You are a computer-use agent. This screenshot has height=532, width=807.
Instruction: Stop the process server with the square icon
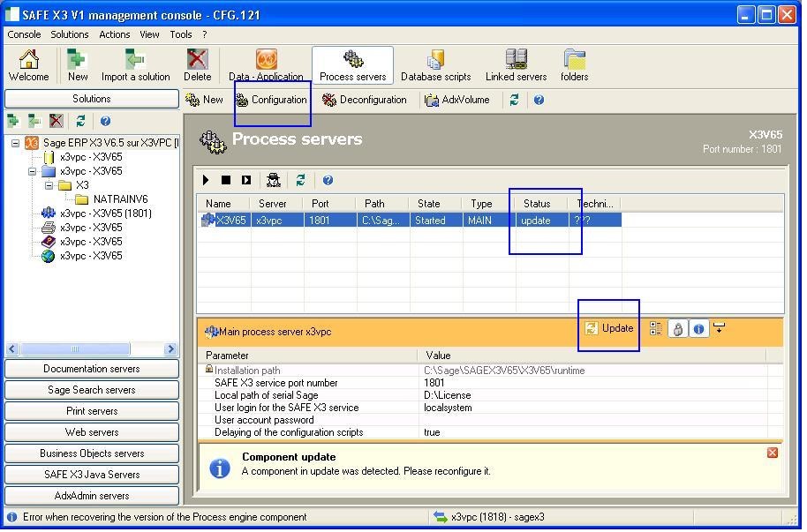226,180
